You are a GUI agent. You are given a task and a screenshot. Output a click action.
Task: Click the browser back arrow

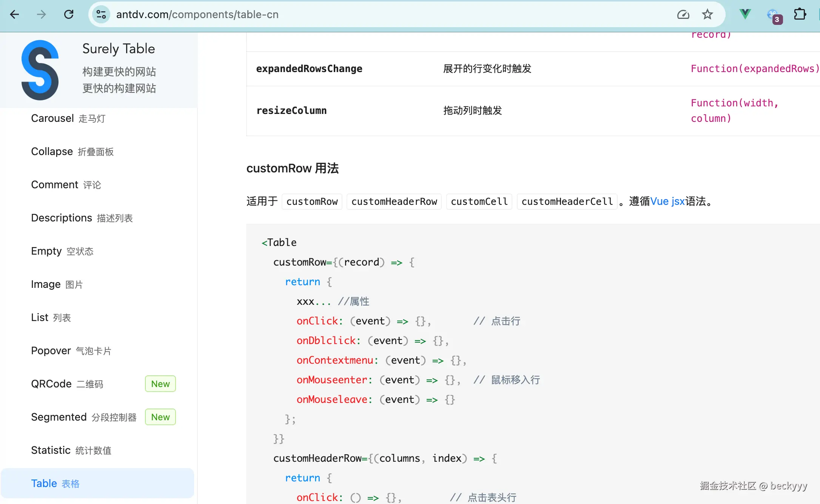(x=14, y=14)
